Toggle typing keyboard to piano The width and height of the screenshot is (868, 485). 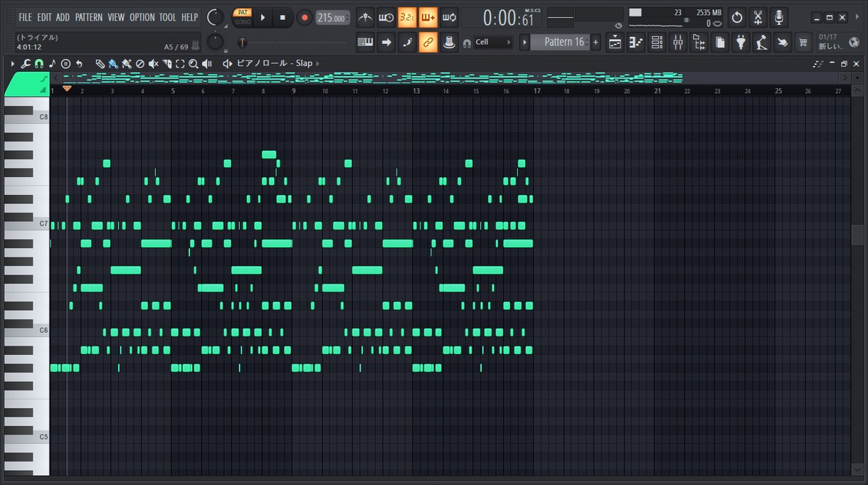point(365,42)
